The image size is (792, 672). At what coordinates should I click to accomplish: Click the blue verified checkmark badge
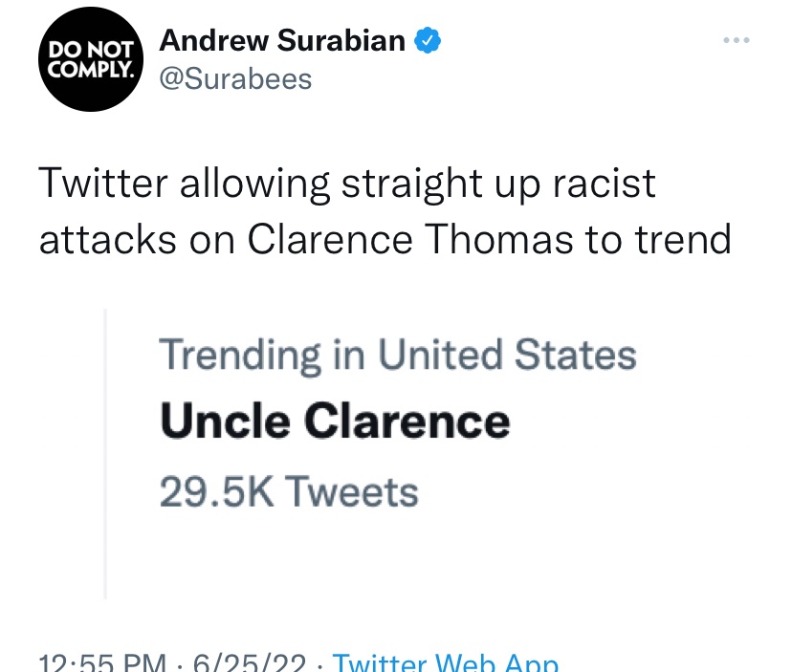click(x=428, y=40)
